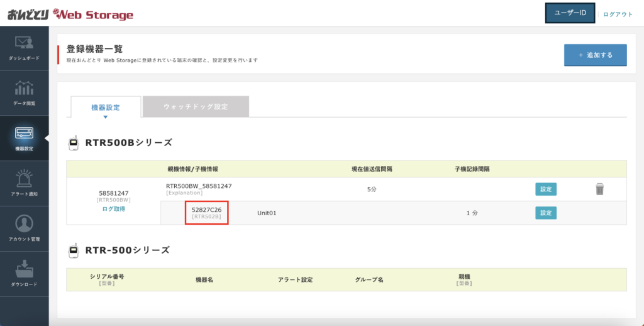
Task: Select the 機器設定 tab
Action: point(106,107)
